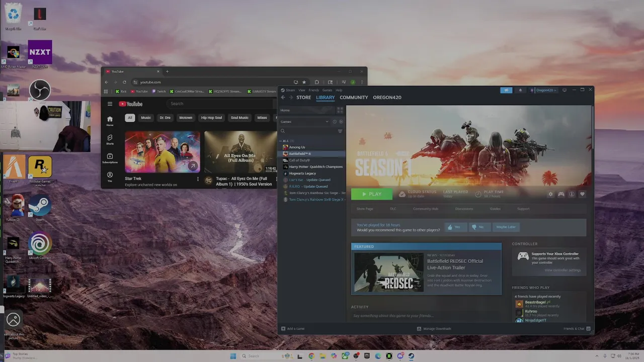Screen dimensions: 644x362
Task: Open Battlefield REDSEC trailer thumbnail
Action: coord(388,273)
